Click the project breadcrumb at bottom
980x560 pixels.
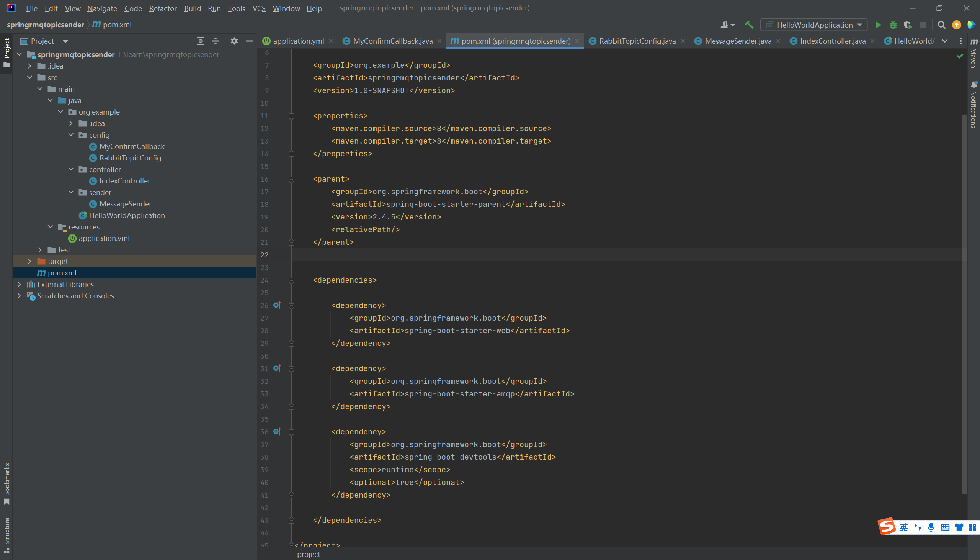point(308,554)
